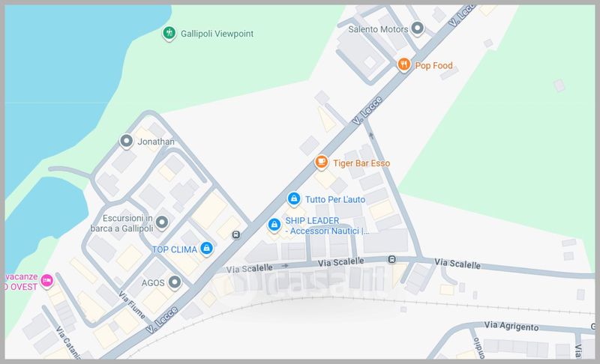Click the green Gallipoli Viewpoint marker icon
The height and width of the screenshot is (364, 600).
tap(169, 33)
